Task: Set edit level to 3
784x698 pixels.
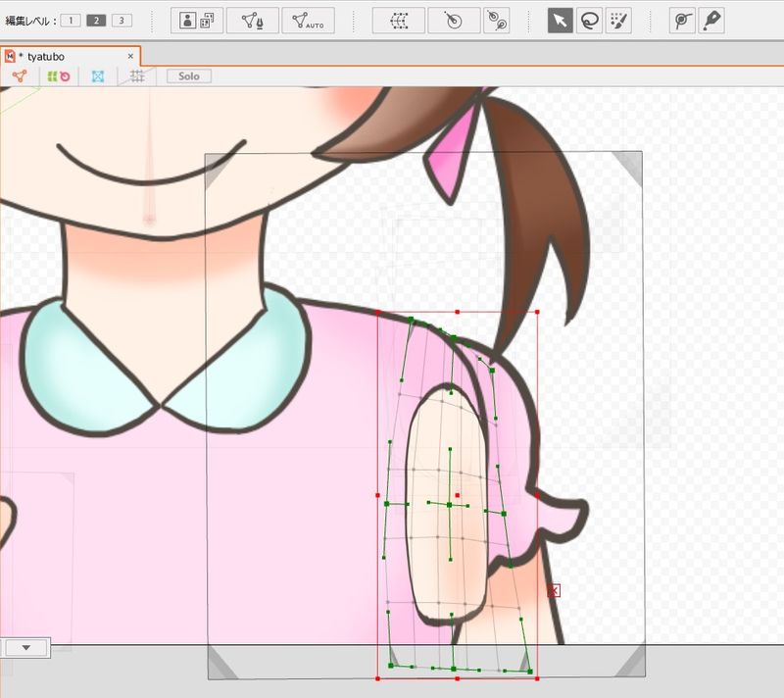Action: [x=121, y=21]
